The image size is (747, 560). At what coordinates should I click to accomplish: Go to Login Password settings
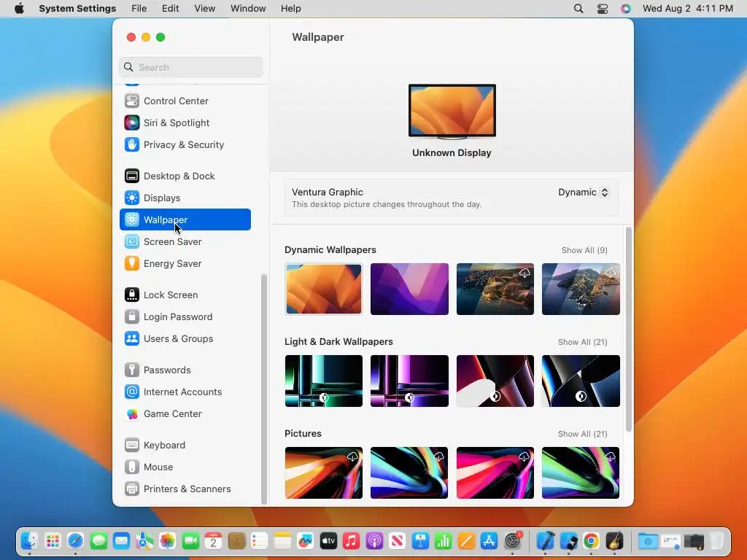(x=185, y=317)
